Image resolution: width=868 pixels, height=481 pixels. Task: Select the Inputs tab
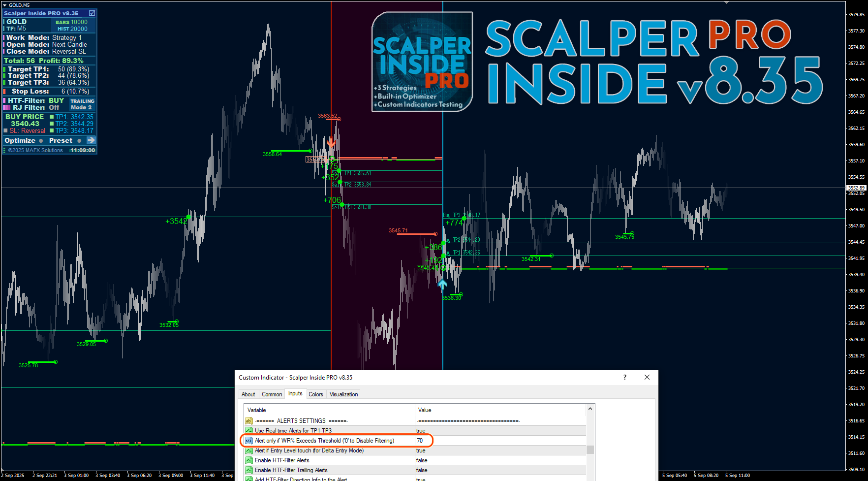(x=295, y=394)
